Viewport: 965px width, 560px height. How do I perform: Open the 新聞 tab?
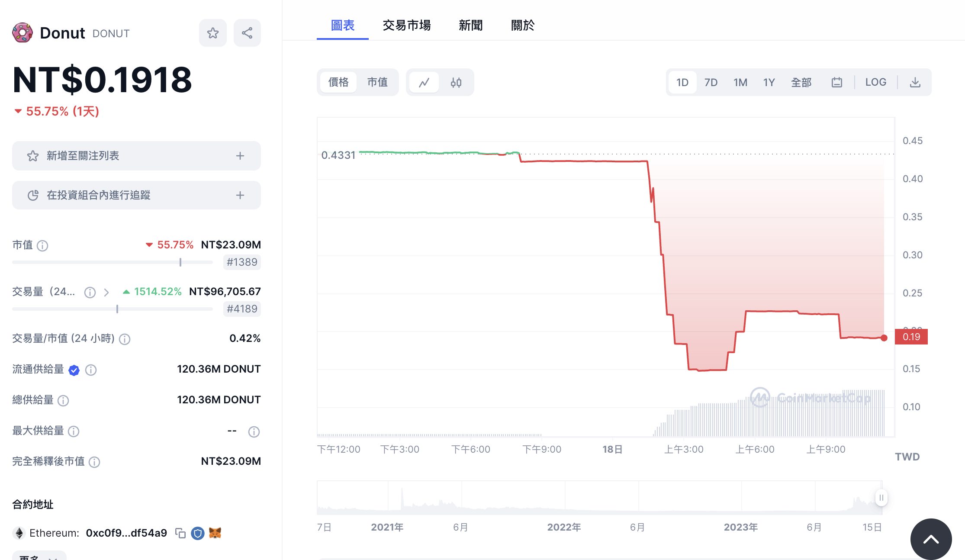pyautogui.click(x=471, y=25)
